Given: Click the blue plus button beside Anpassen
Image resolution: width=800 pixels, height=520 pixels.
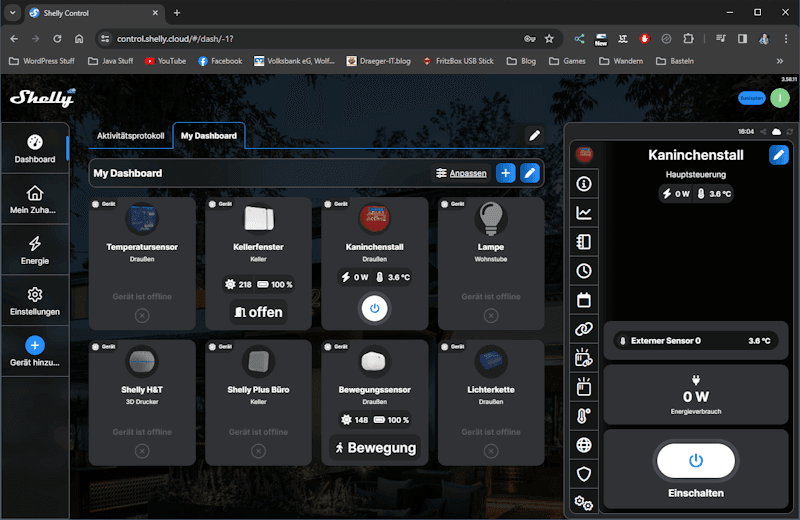Looking at the screenshot, I should (x=506, y=173).
